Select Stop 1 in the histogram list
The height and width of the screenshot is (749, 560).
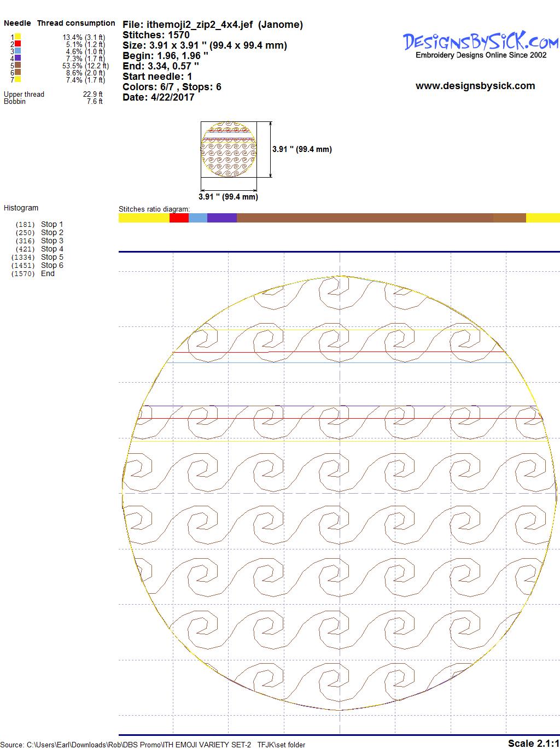tap(52, 224)
